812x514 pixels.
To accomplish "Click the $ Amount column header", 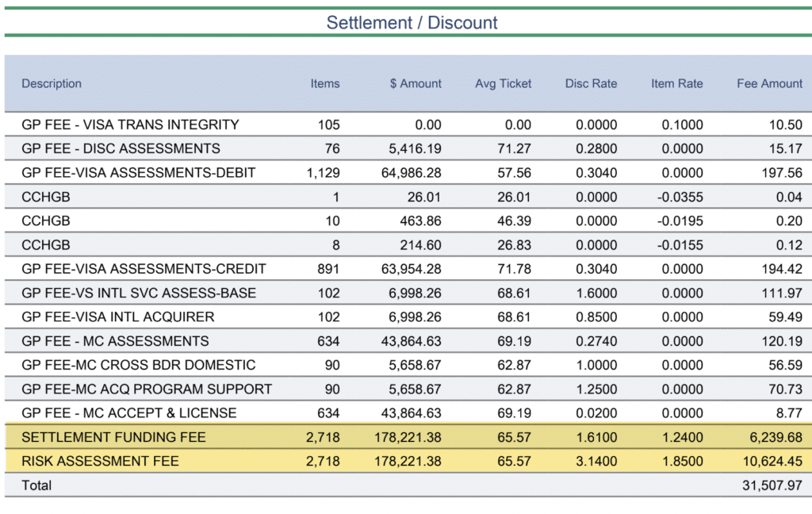I will (416, 83).
